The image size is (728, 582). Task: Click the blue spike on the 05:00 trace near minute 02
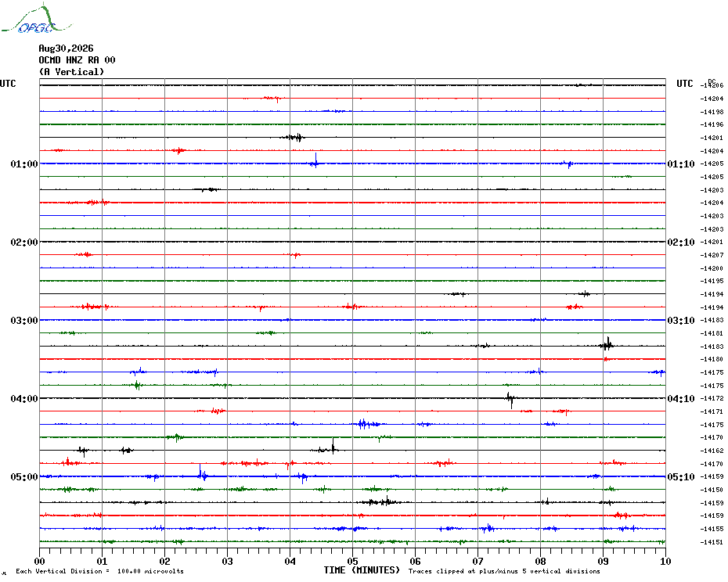[202, 473]
